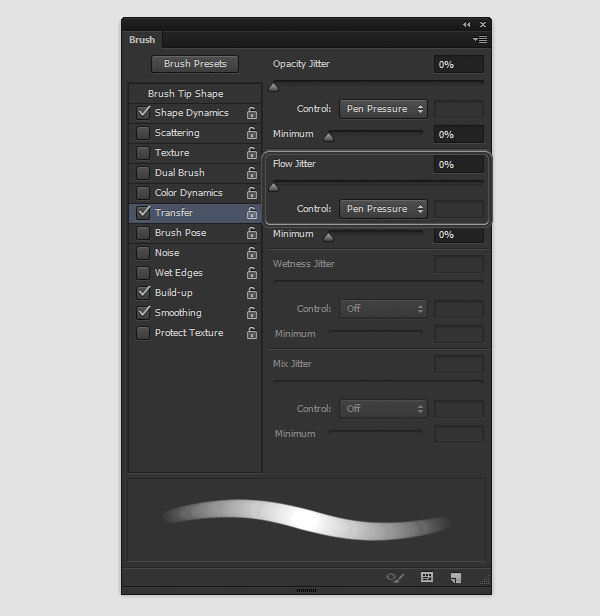Enable the Wet Edges checkbox
The width and height of the screenshot is (600, 616).
pos(143,273)
